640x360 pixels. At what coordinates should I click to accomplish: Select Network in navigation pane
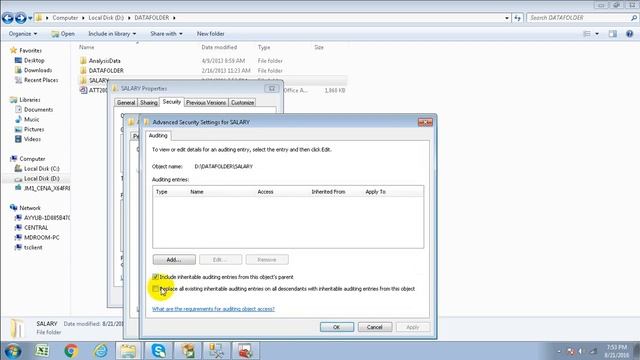[30, 208]
